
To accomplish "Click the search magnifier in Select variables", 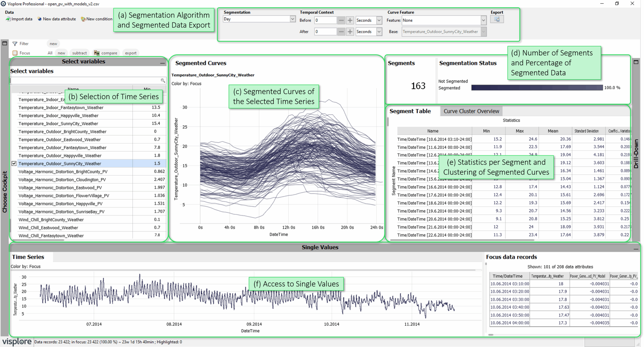I will pyautogui.click(x=163, y=80).
